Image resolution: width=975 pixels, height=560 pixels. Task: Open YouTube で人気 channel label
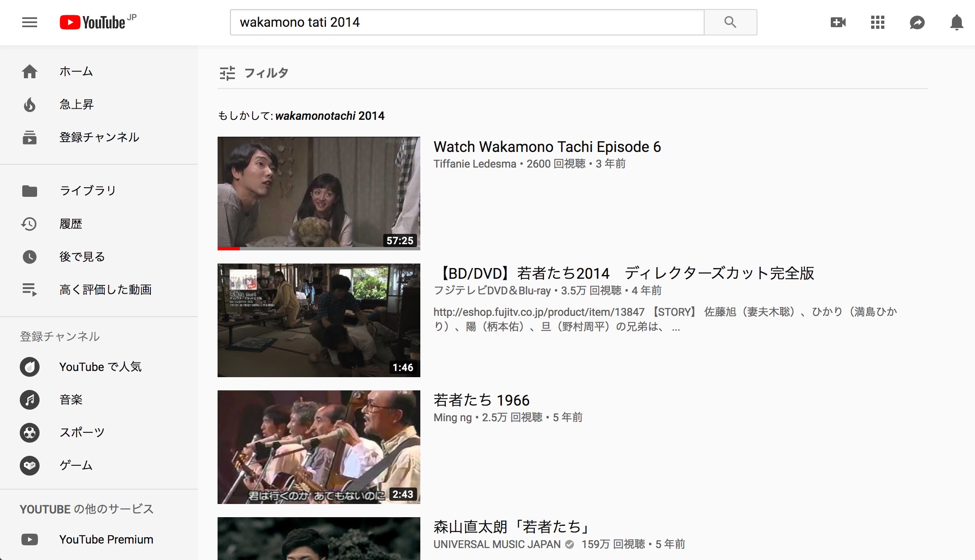[101, 367]
